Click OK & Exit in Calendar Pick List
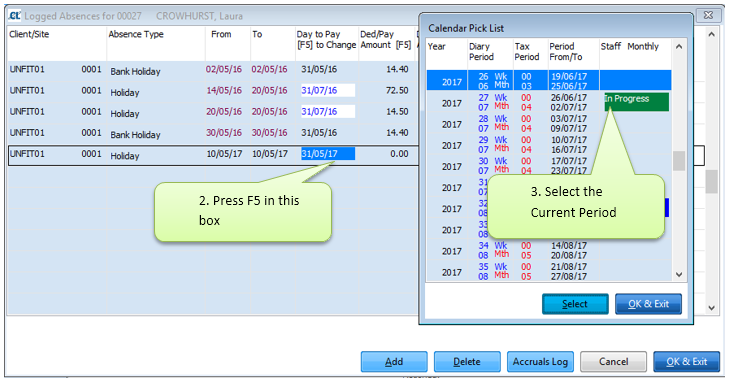729x381 pixels. point(649,304)
